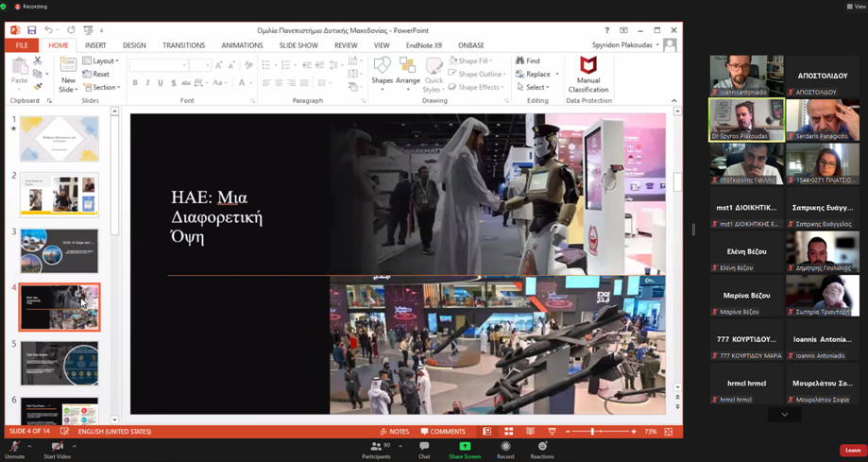The height and width of the screenshot is (462, 868).
Task: Open the FILE menu tab
Action: (x=22, y=45)
